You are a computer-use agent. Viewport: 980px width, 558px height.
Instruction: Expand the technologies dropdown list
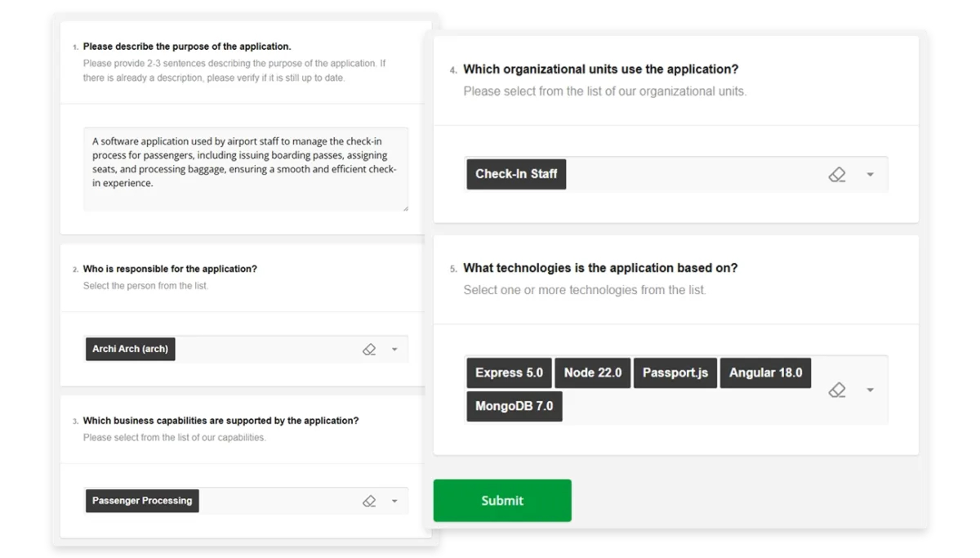click(x=871, y=391)
